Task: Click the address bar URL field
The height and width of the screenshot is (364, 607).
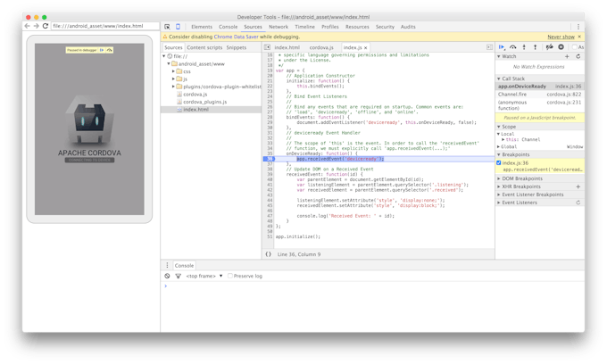Action: (105, 26)
